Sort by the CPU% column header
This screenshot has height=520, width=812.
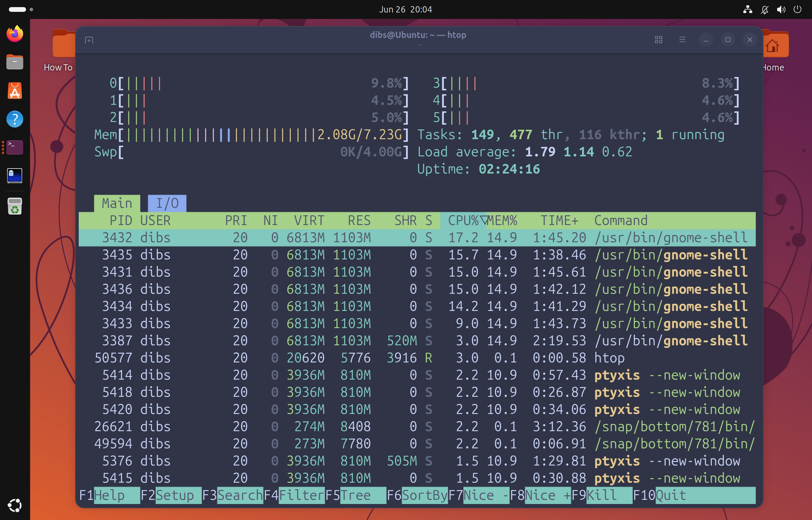[463, 221]
